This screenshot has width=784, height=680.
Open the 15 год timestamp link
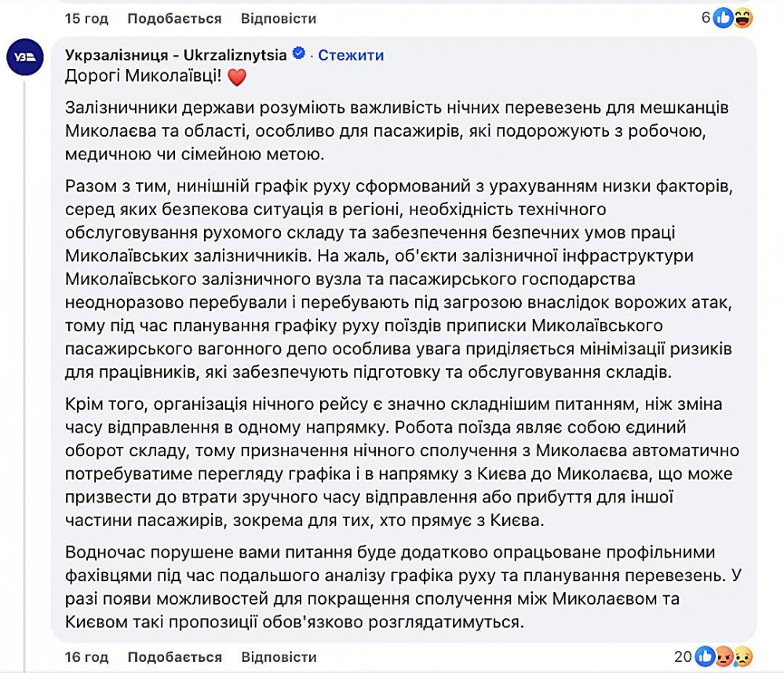[86, 19]
